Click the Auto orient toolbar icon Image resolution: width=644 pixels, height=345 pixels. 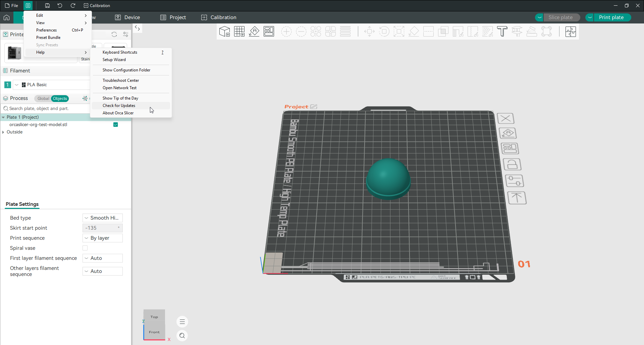[254, 32]
